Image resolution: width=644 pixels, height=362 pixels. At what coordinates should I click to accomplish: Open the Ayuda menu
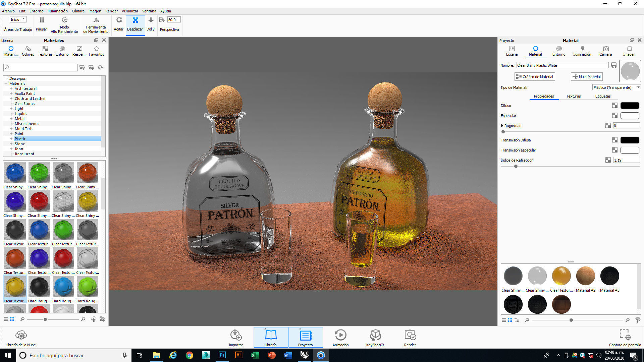(x=165, y=11)
